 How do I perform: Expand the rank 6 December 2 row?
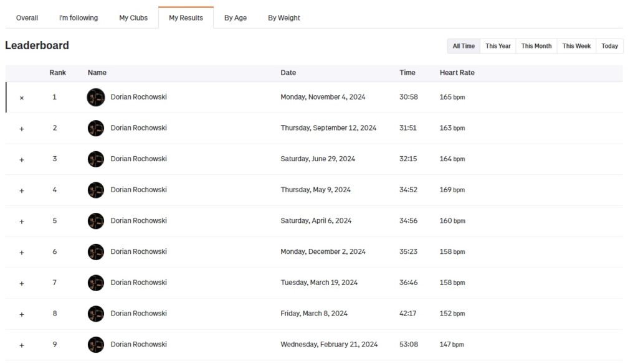(22, 253)
